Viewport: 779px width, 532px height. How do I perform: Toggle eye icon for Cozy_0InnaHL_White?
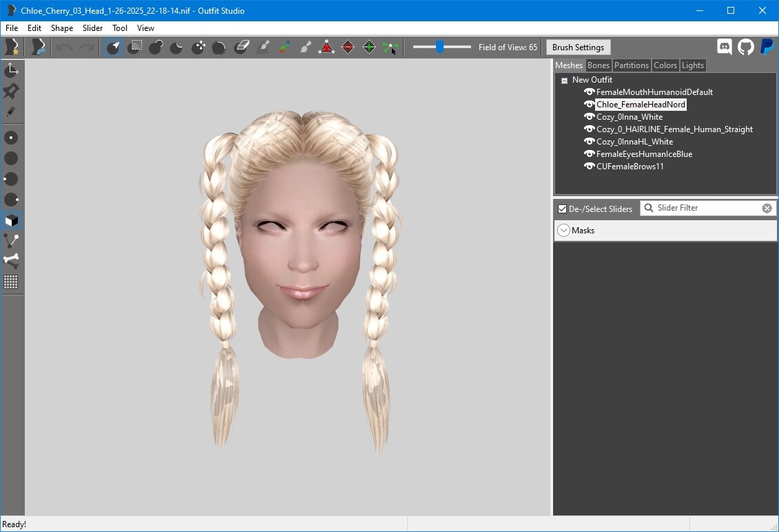589,142
